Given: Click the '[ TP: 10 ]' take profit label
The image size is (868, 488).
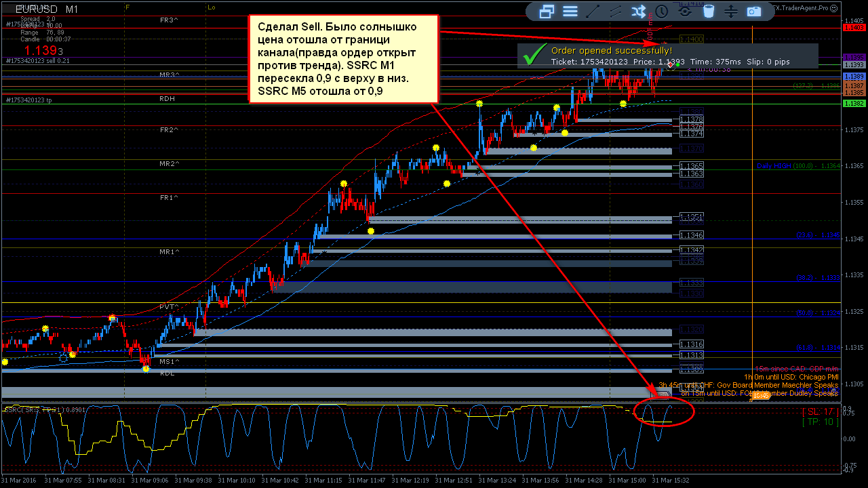Looking at the screenshot, I should pos(821,422).
